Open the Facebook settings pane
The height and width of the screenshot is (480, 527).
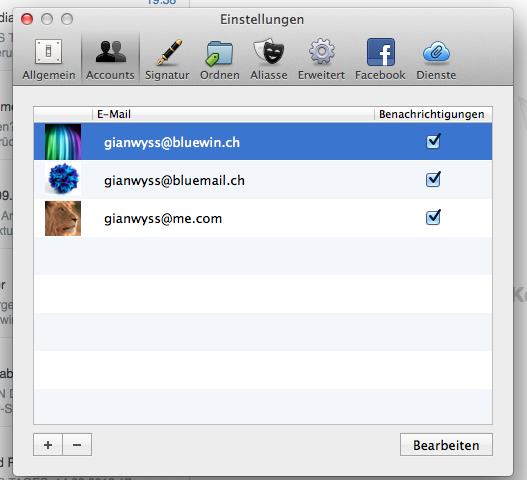(x=380, y=59)
